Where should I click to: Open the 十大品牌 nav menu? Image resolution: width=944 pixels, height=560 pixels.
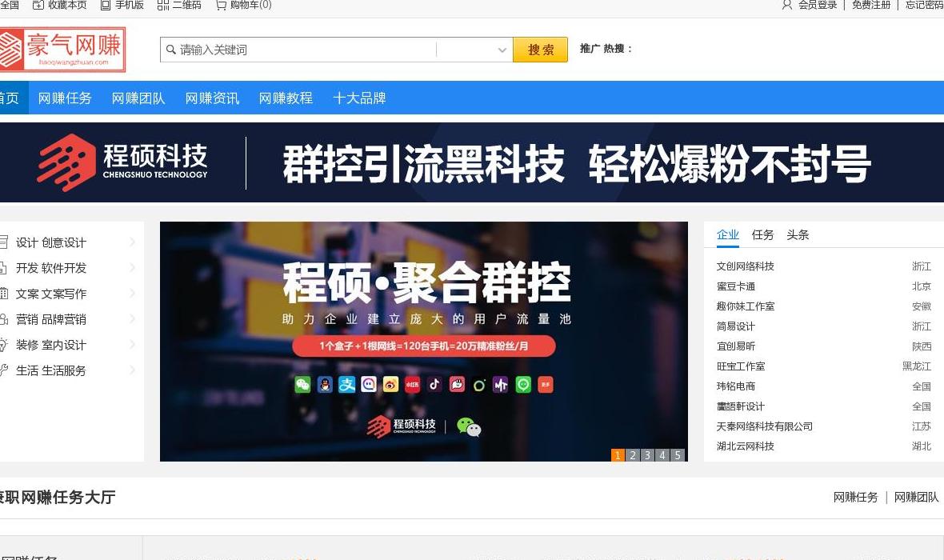point(359,98)
